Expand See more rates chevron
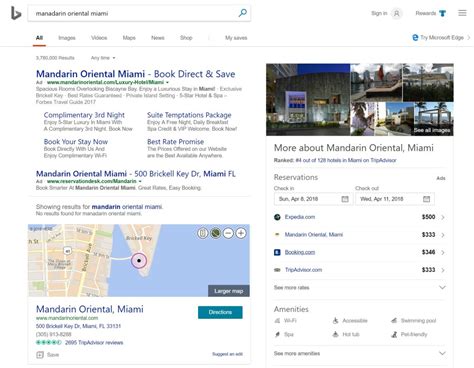The width and height of the screenshot is (474, 368). pyautogui.click(x=442, y=287)
